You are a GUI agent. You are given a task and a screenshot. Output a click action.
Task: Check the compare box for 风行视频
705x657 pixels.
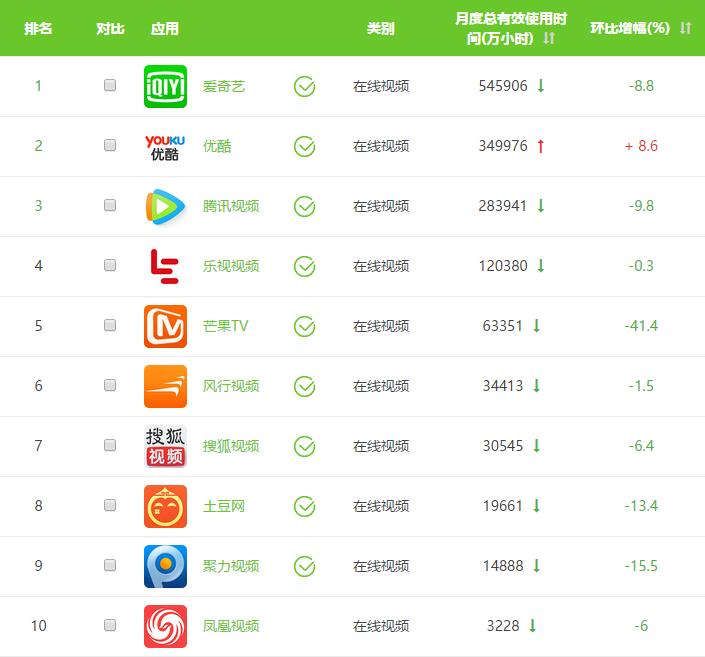click(110, 385)
